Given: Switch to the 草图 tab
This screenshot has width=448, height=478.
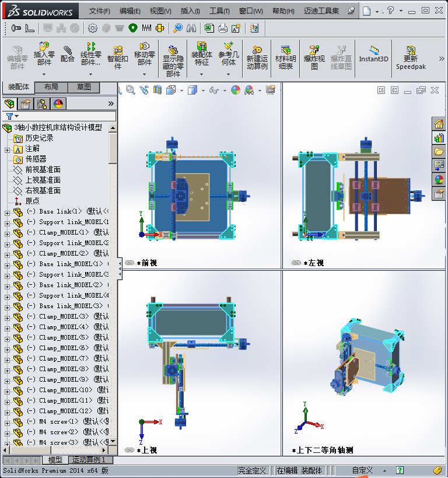Looking at the screenshot, I should (84, 87).
